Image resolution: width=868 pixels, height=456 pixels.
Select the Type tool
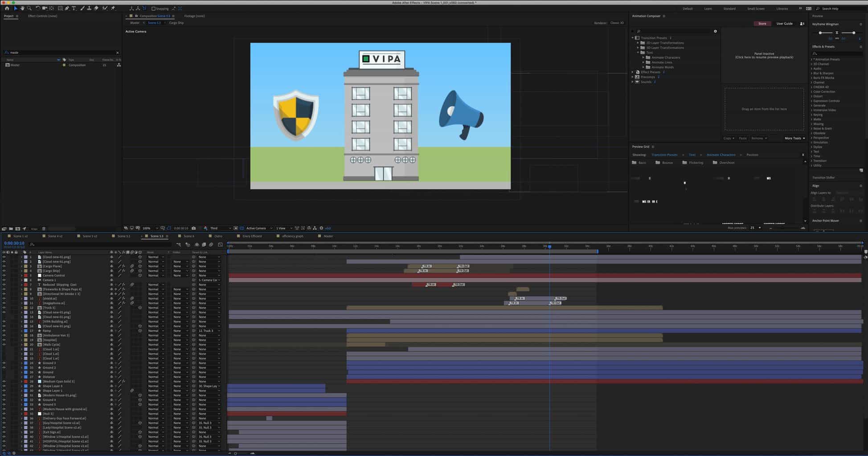74,8
